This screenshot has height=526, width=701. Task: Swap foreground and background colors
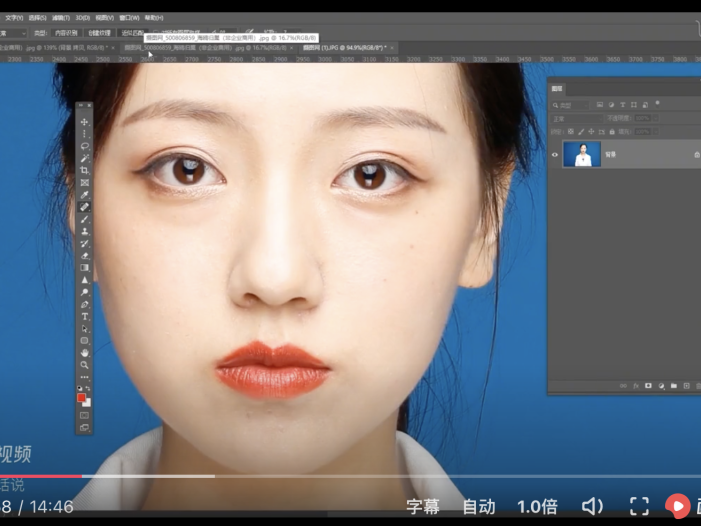[88, 388]
